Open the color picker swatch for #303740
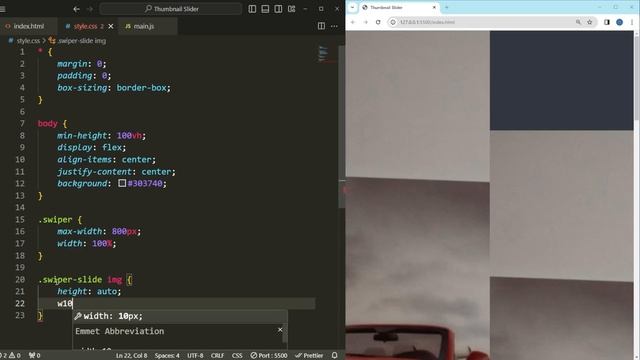The width and height of the screenshot is (640, 360). click(x=122, y=183)
